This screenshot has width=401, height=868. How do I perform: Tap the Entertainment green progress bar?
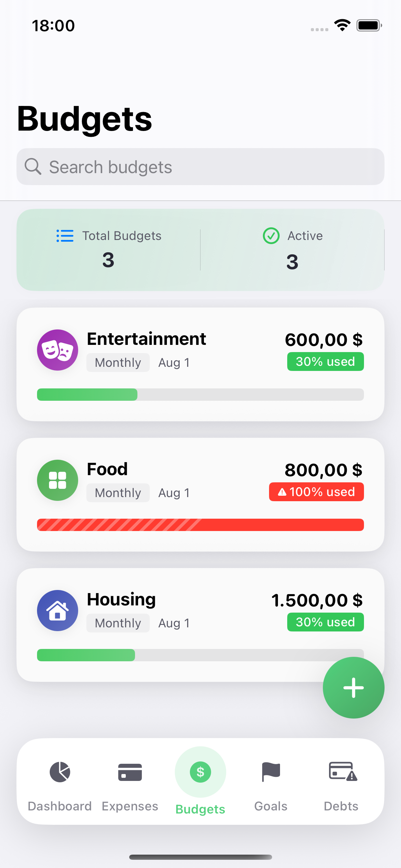pyautogui.click(x=200, y=395)
